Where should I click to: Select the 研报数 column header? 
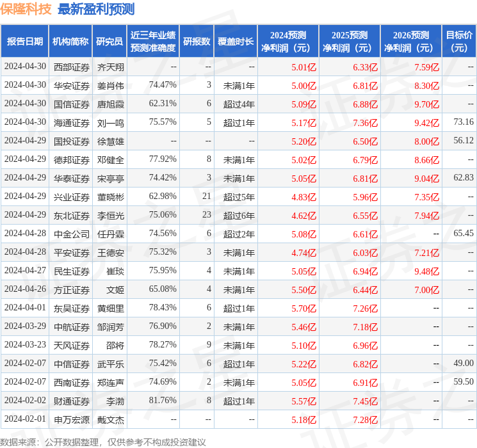197,42
